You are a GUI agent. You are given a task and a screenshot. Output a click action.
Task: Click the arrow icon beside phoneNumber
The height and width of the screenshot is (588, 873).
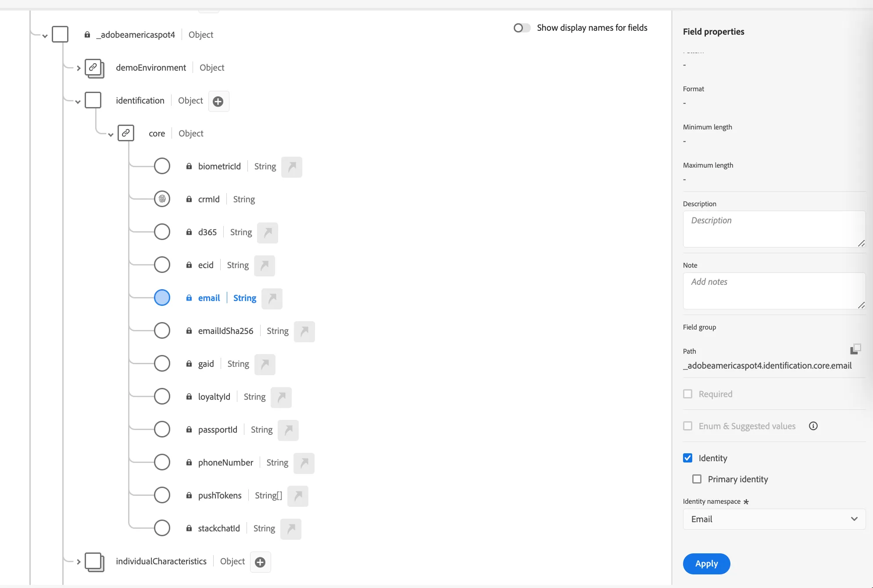304,463
